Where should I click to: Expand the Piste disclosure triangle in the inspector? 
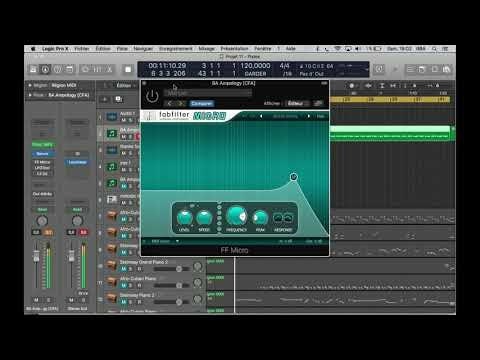pos(30,95)
